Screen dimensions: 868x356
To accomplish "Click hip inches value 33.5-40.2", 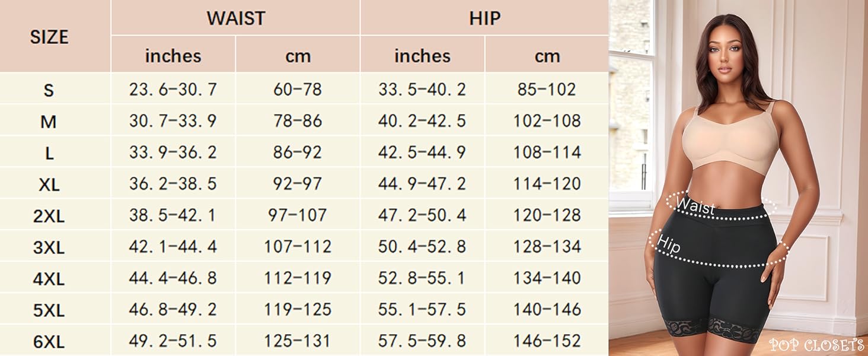I will tap(422, 90).
